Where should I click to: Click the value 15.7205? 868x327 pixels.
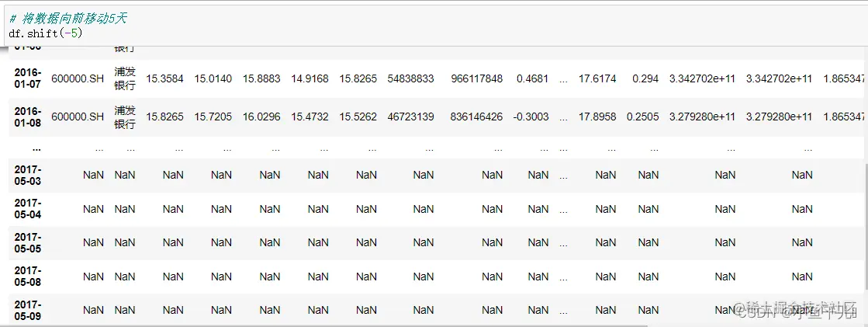pyautogui.click(x=213, y=117)
